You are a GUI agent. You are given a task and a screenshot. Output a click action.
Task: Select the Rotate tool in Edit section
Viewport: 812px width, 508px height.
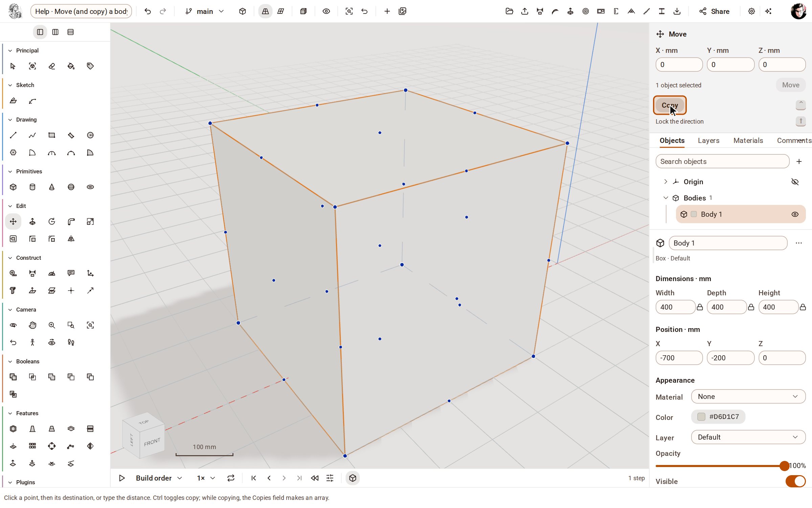[52, 221]
